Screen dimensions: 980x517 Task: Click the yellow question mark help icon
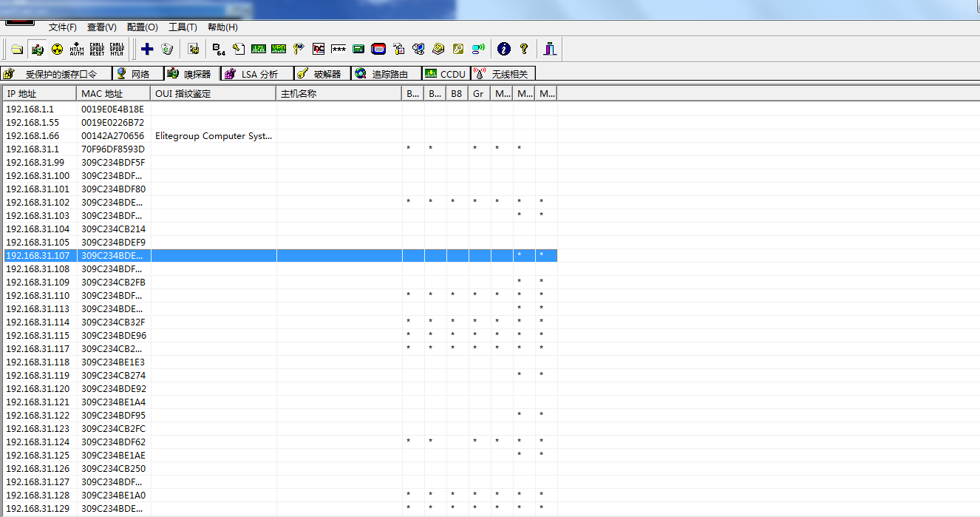(524, 49)
